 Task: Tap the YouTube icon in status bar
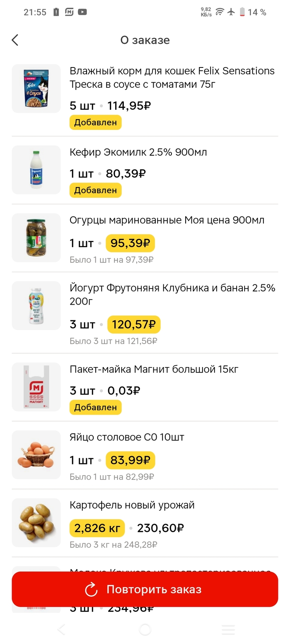(x=82, y=12)
